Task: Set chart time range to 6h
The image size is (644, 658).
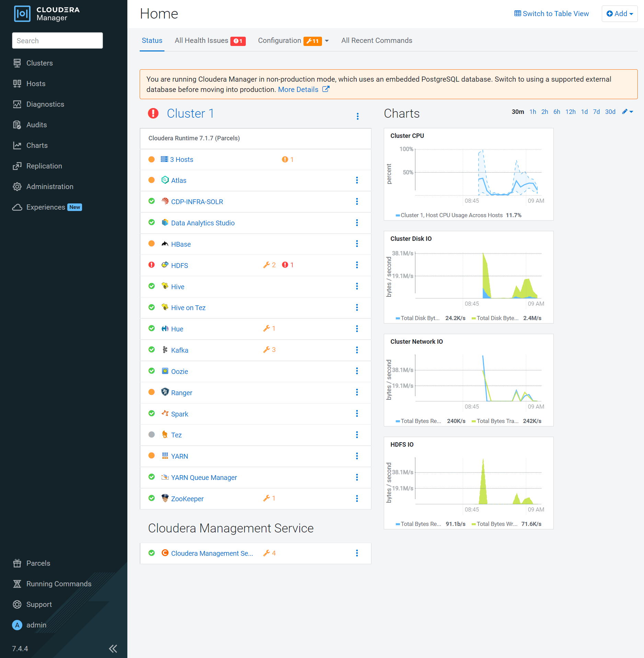Action: click(x=557, y=112)
